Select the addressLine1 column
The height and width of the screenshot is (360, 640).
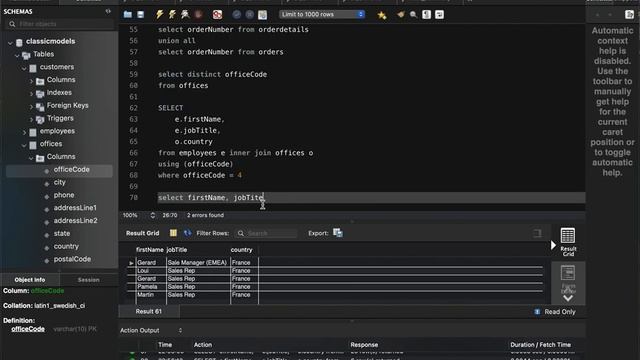point(75,208)
